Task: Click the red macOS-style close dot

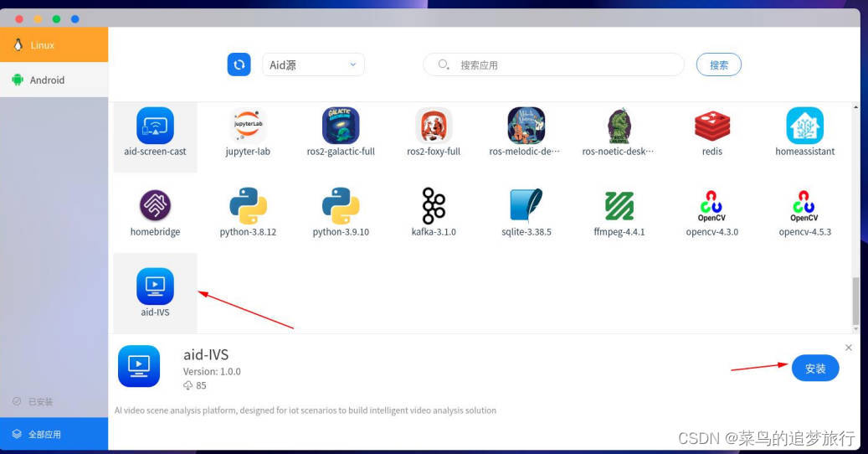Action: pyautogui.click(x=19, y=18)
